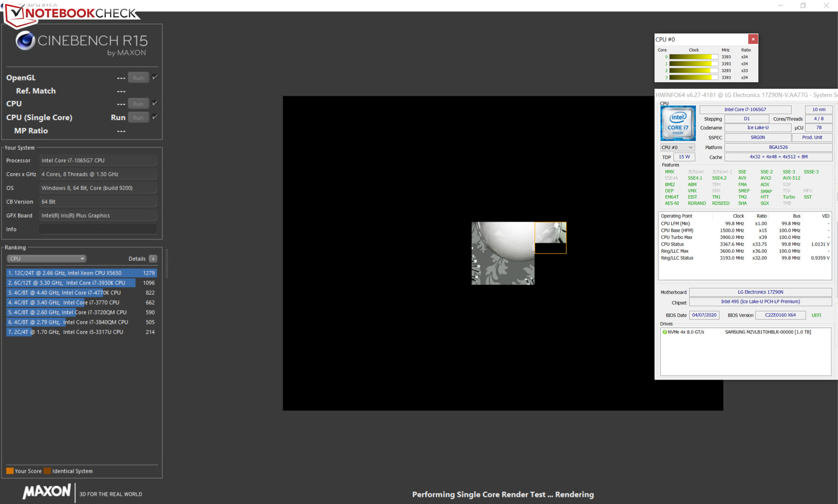
Task: Click the Info text field
Action: 98,229
